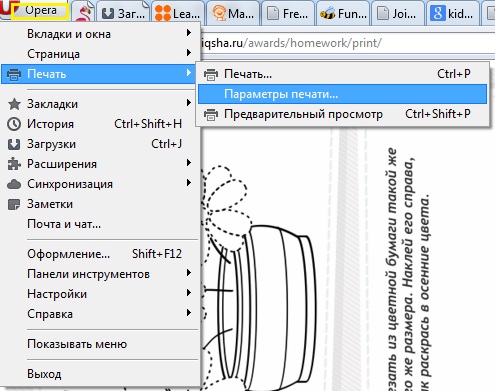495x391 pixels.
Task: Open the Справка submenu
Action: [100, 314]
